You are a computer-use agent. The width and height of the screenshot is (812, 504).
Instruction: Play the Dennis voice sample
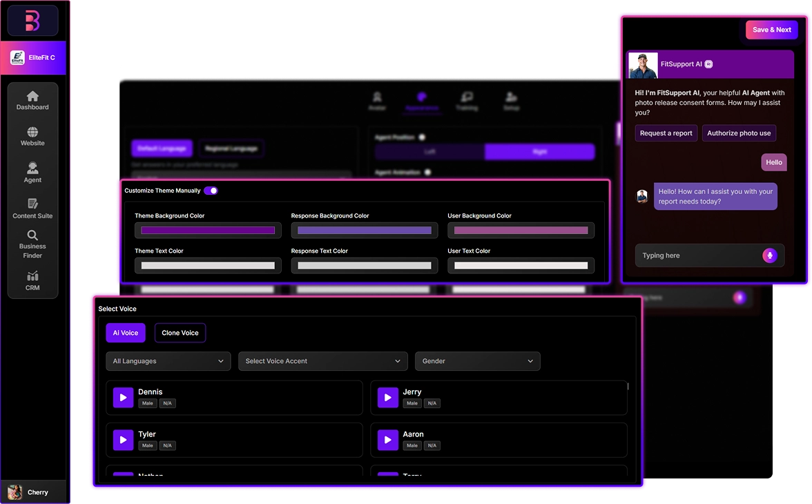click(x=123, y=397)
